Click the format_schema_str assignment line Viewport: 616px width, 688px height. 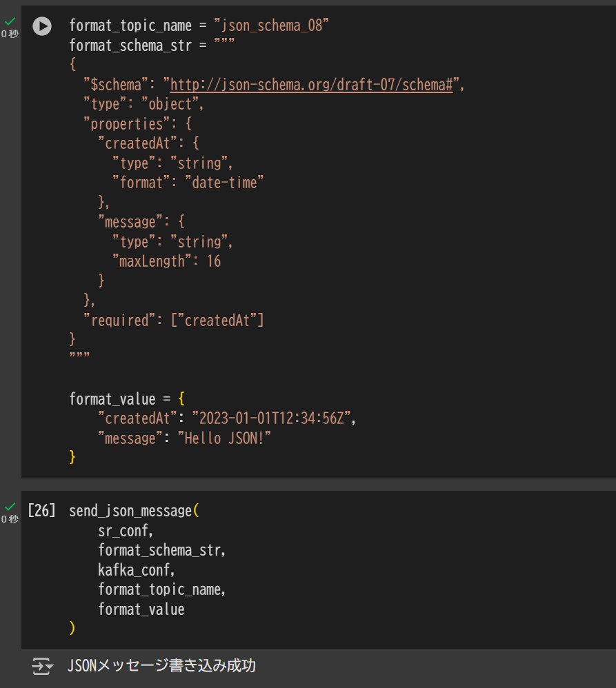point(152,45)
